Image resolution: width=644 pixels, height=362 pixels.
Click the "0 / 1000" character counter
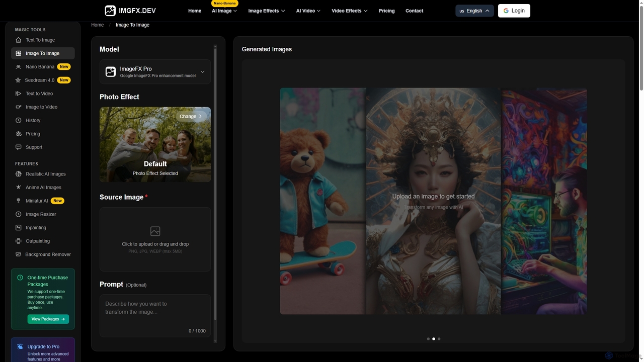click(x=197, y=331)
